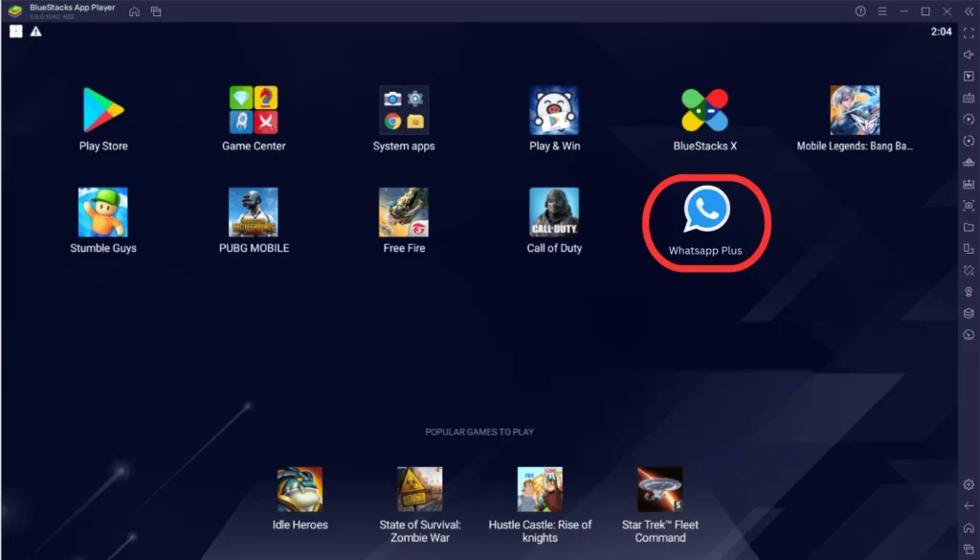Open settings gear in the sidebar
The height and width of the screenshot is (560, 980).
click(969, 484)
